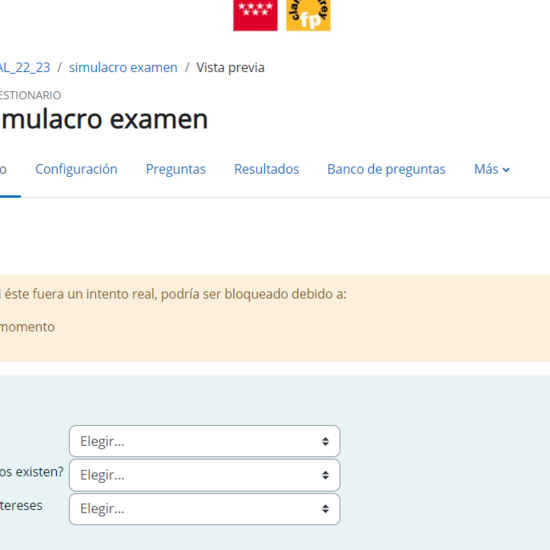Click the 'ESTIONARIO' heading label
Image resolution: width=550 pixels, height=550 pixels.
tap(31, 95)
